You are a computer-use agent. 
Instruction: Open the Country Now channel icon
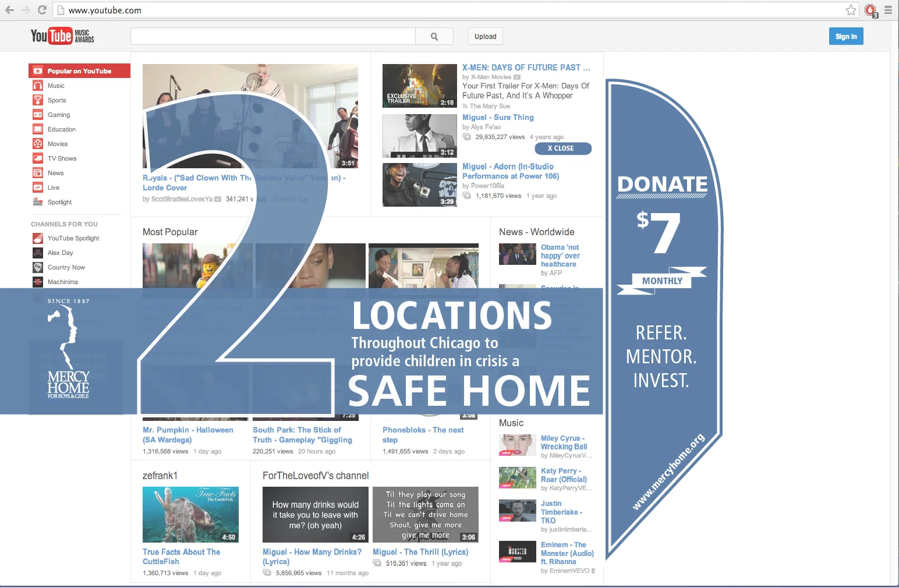(38, 267)
